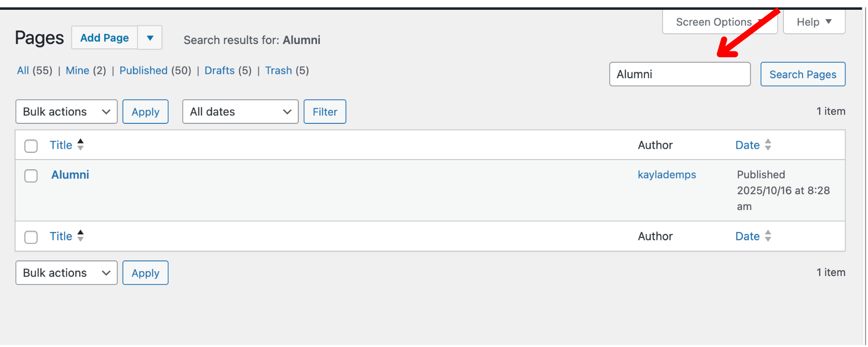Image resolution: width=868 pixels, height=347 pixels.
Task: Open the Add Page dropdown arrow
Action: click(x=150, y=38)
